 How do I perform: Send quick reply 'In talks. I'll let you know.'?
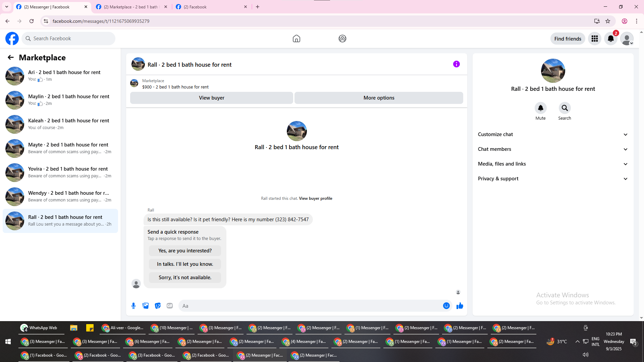(x=185, y=264)
